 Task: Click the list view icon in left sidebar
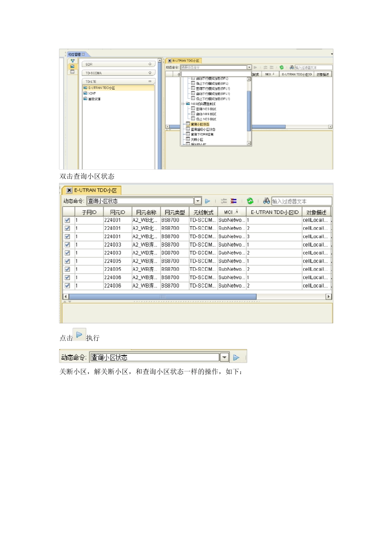[73, 72]
